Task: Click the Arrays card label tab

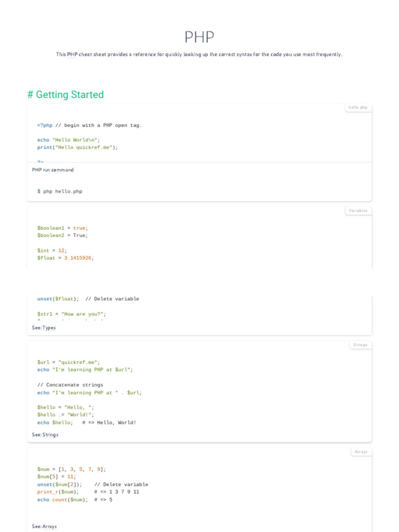Action: (361, 452)
